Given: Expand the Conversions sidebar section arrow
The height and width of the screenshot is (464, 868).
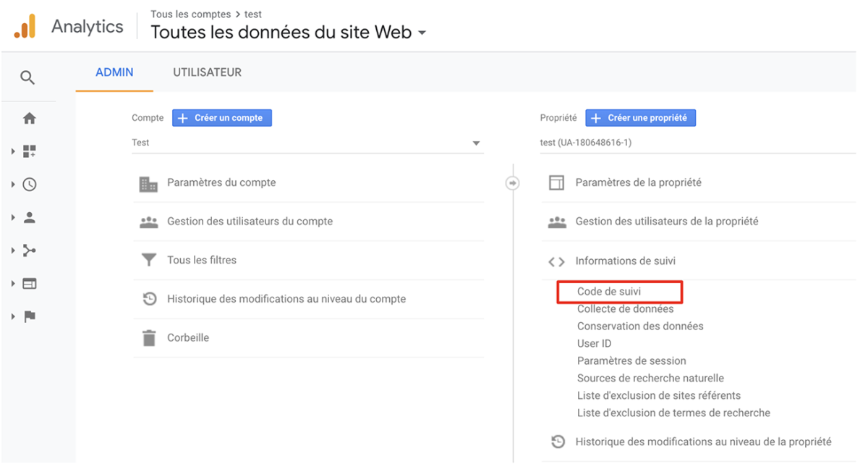Looking at the screenshot, I should tap(13, 316).
